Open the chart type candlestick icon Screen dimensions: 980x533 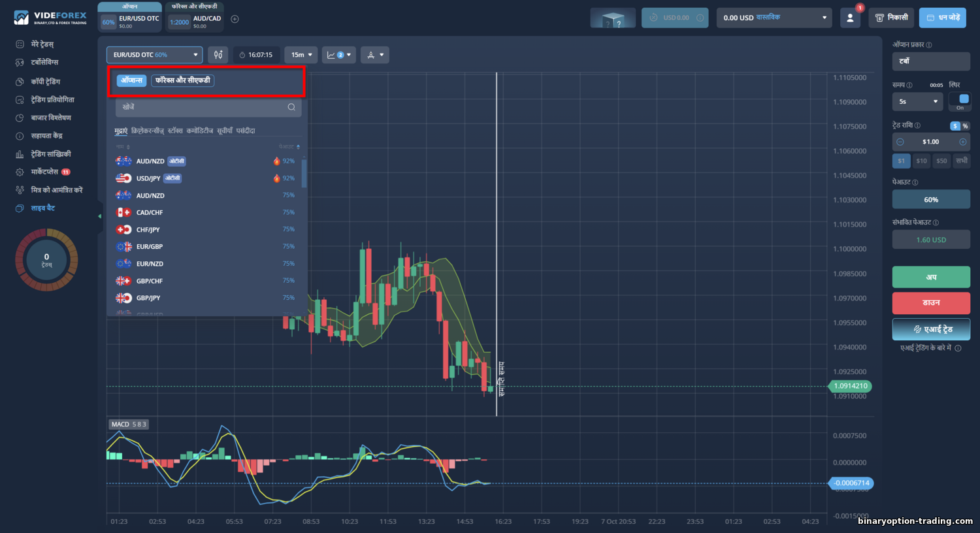click(218, 55)
